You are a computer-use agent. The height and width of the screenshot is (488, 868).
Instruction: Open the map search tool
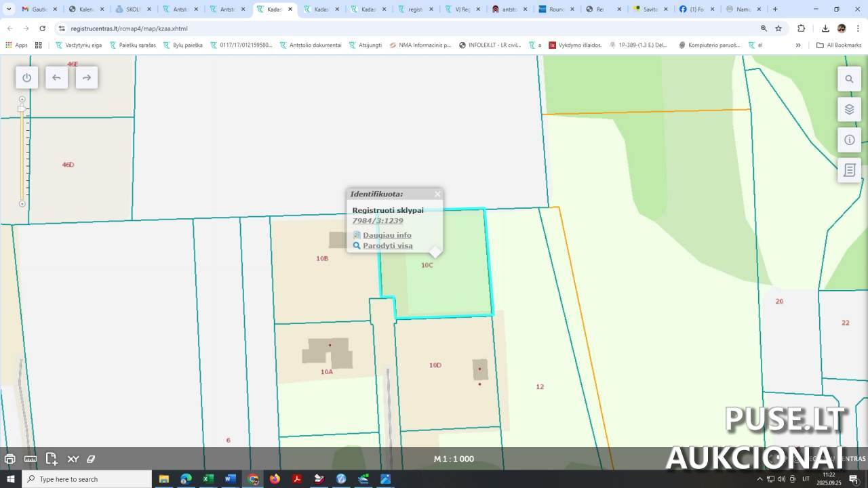click(849, 79)
